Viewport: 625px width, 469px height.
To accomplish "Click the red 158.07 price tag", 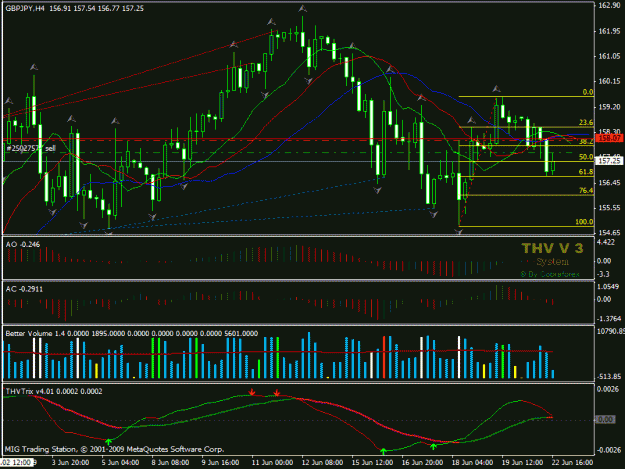I will [x=609, y=138].
